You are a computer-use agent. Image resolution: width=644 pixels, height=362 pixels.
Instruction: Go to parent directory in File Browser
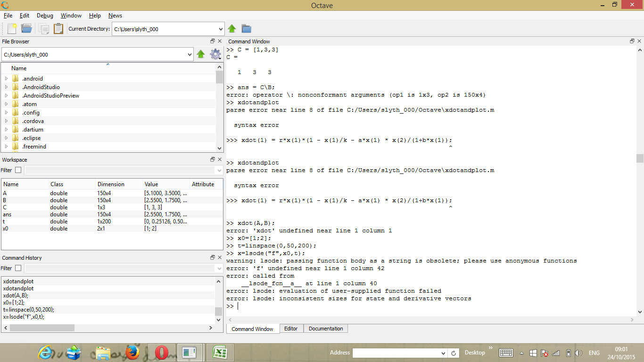click(201, 55)
